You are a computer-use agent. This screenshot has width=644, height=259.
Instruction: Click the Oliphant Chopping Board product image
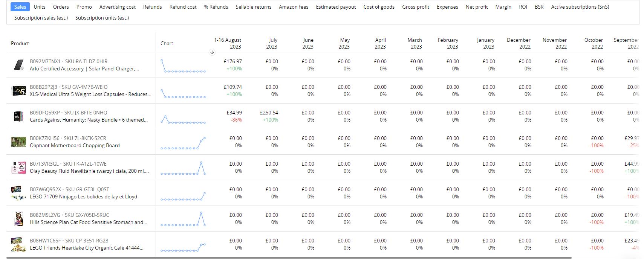coord(18,142)
